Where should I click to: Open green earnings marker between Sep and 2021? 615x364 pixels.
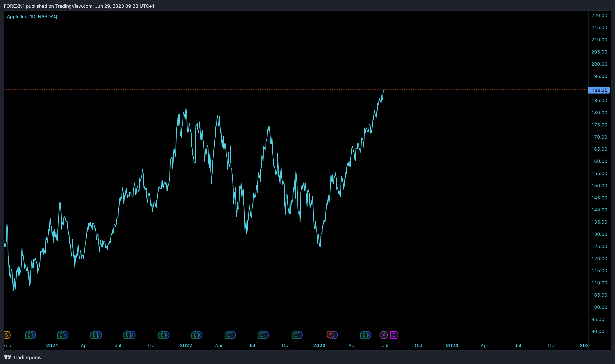point(29,335)
